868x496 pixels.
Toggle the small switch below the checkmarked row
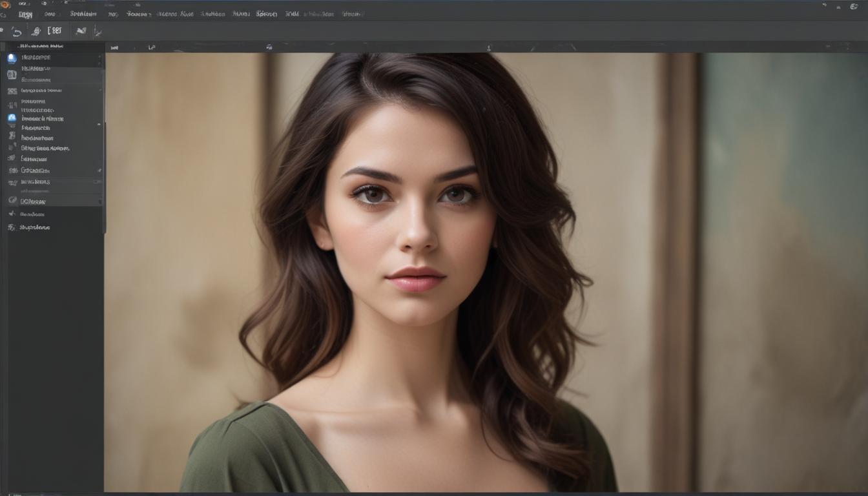(x=97, y=182)
